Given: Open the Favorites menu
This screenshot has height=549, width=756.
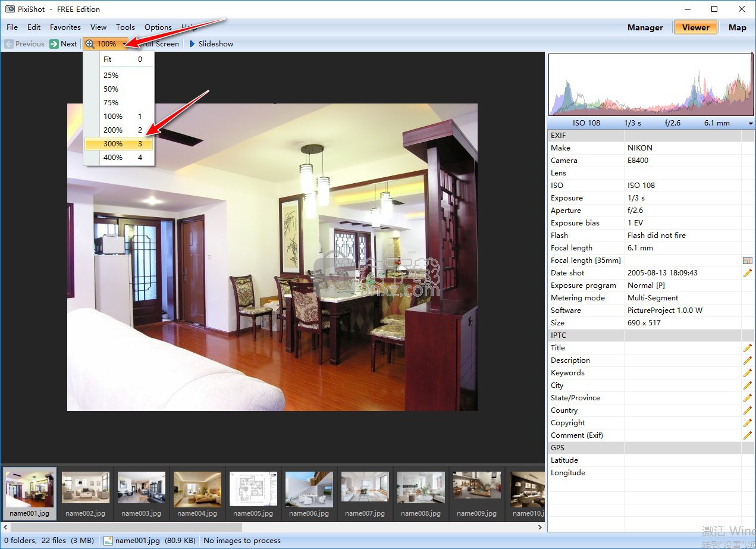Looking at the screenshot, I should click(65, 27).
